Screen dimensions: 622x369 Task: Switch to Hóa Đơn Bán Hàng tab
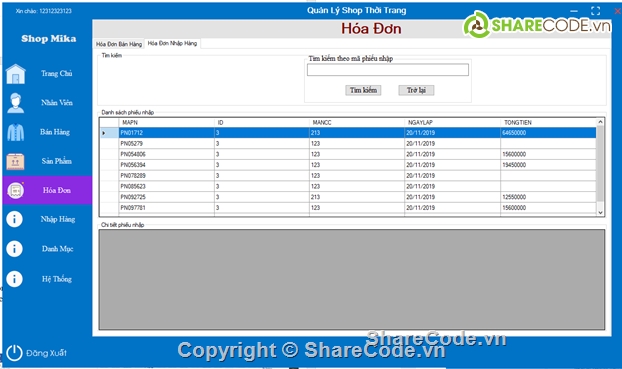point(119,44)
